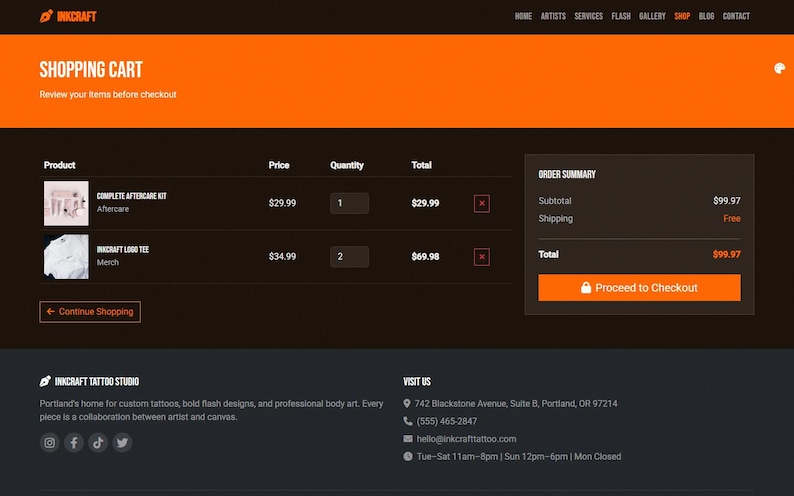Click the 'Free' shipping value

732,219
